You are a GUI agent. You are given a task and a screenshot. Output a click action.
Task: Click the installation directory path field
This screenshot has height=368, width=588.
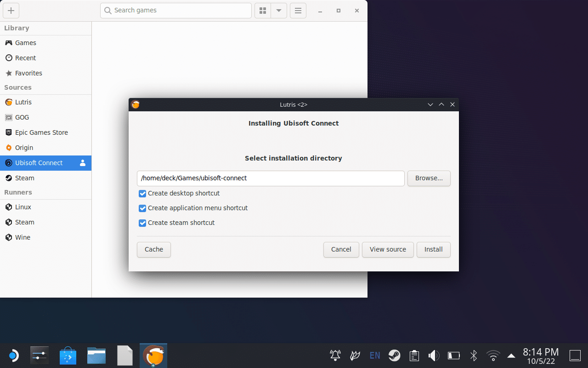click(271, 178)
